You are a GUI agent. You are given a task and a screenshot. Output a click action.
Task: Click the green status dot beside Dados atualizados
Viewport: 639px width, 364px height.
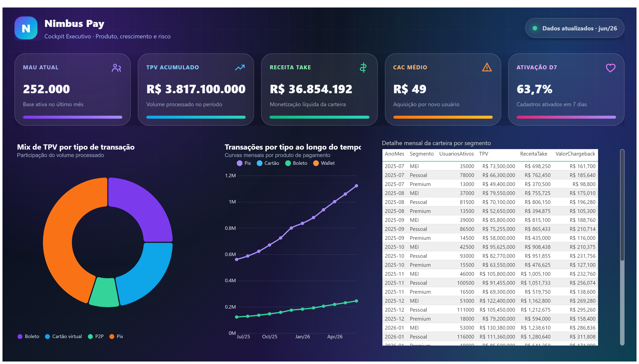(535, 28)
